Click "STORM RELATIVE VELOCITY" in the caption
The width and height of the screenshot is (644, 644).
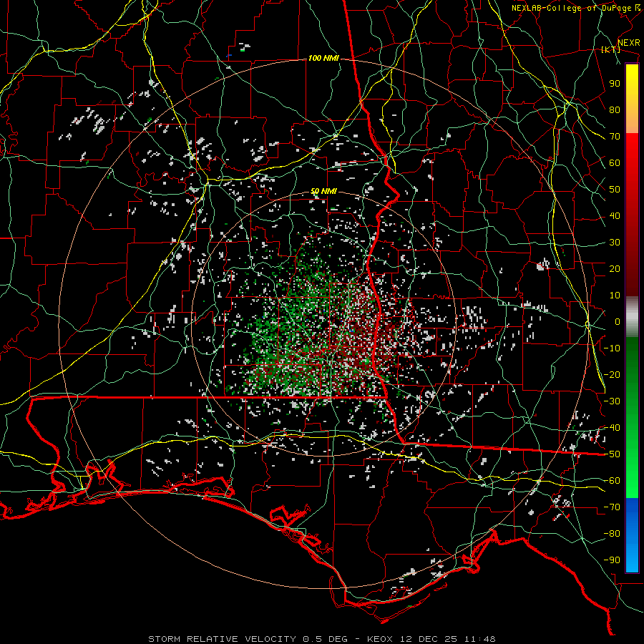click(x=222, y=639)
